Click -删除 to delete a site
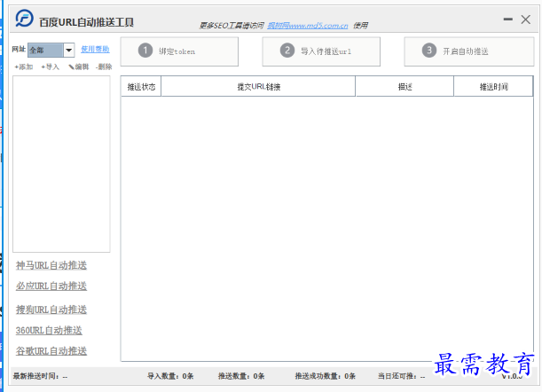 coord(104,67)
